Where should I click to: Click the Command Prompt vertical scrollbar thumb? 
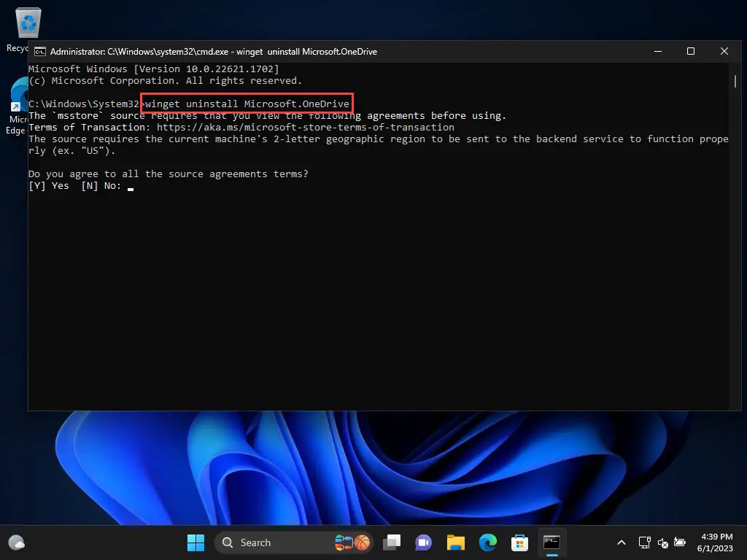(x=735, y=81)
